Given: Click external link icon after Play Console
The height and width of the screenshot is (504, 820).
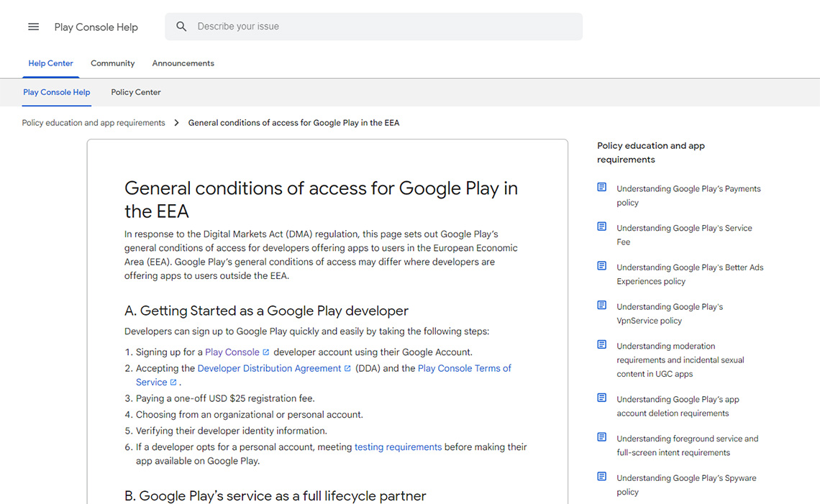Looking at the screenshot, I should tap(265, 352).
